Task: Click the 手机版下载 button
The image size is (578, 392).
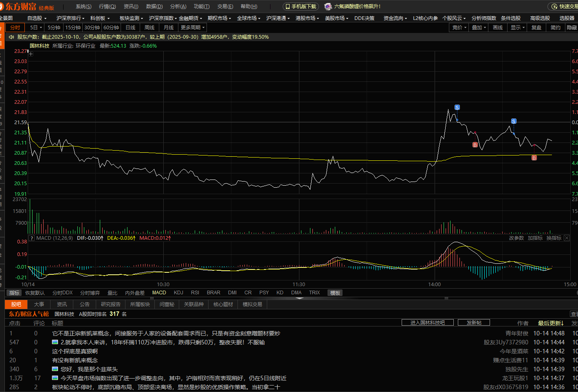Action: tap(301, 7)
